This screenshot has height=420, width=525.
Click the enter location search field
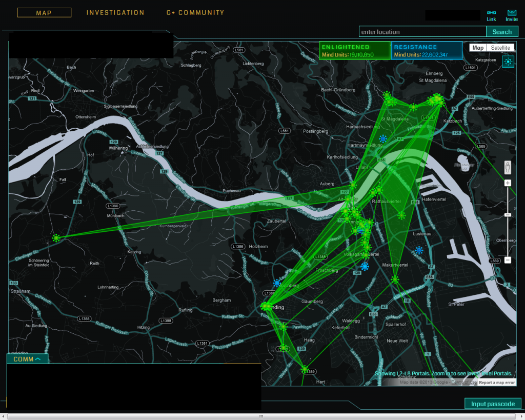point(422,32)
